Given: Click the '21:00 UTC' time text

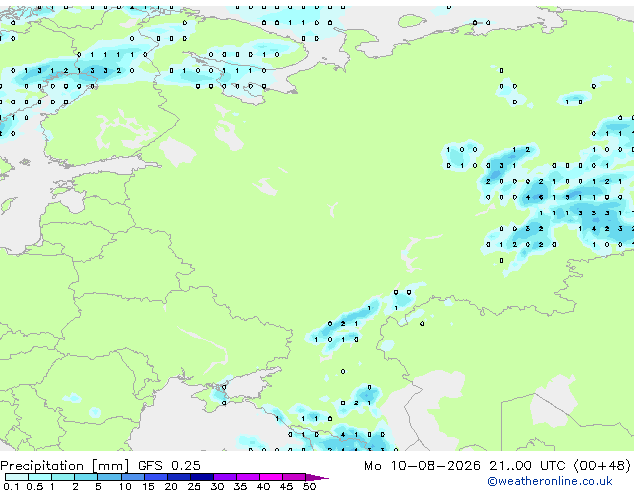Looking at the screenshot, I should [x=527, y=466].
